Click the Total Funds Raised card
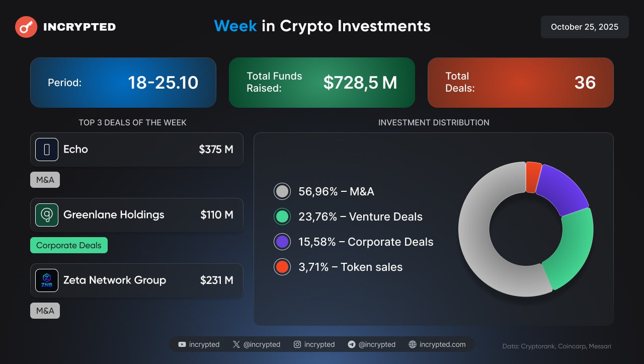The image size is (644, 364). pos(322,83)
